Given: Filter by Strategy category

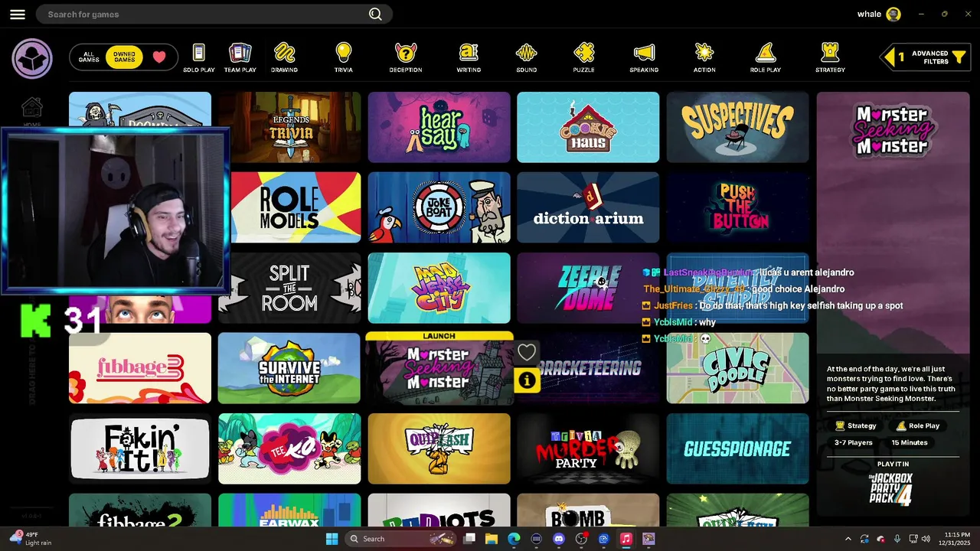Looking at the screenshot, I should (830, 58).
